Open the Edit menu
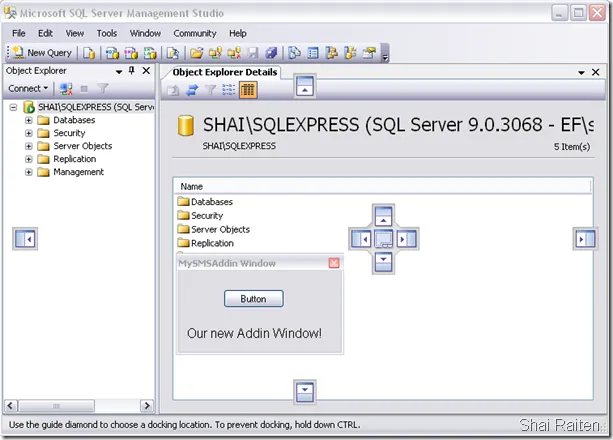 click(x=45, y=33)
